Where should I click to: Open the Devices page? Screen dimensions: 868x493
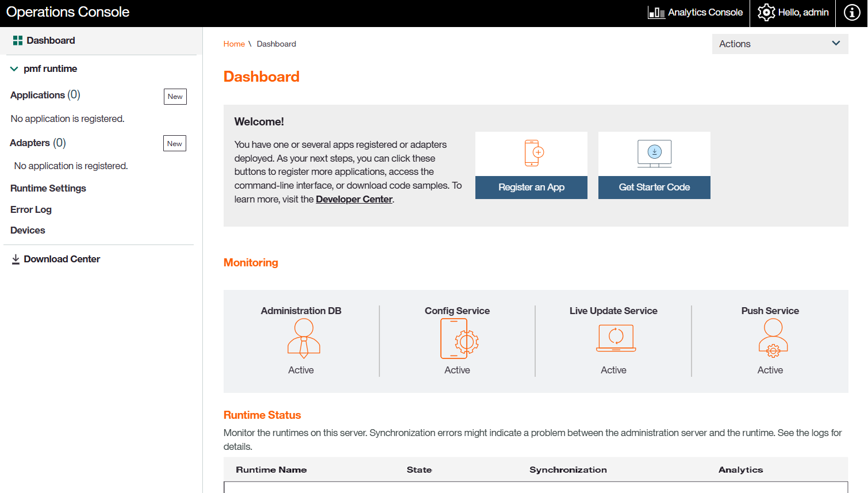point(28,230)
